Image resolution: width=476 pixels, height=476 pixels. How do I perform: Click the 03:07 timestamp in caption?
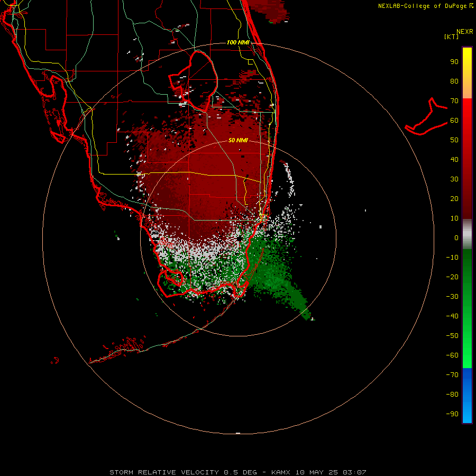pyautogui.click(x=354, y=472)
